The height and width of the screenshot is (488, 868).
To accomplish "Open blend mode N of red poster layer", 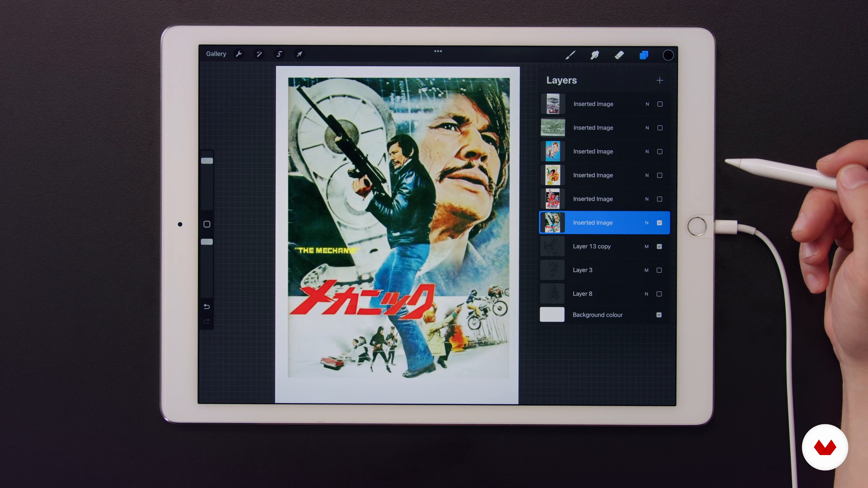I will point(647,199).
